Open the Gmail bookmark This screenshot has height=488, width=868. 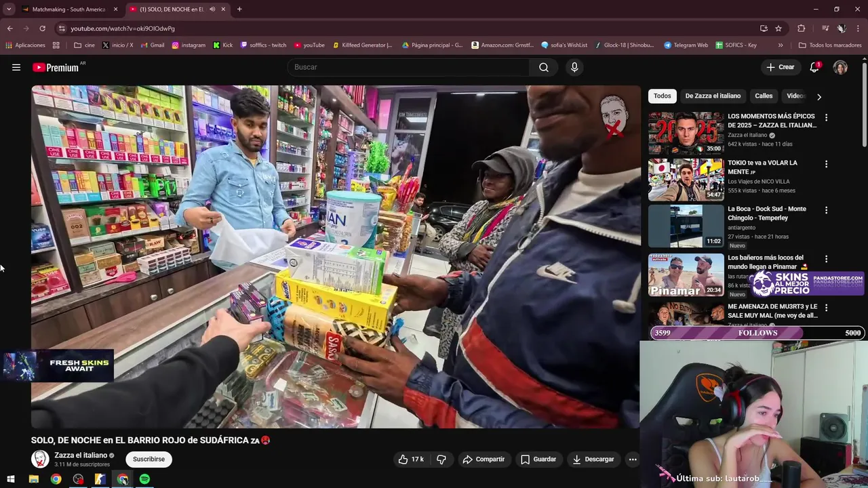point(153,45)
